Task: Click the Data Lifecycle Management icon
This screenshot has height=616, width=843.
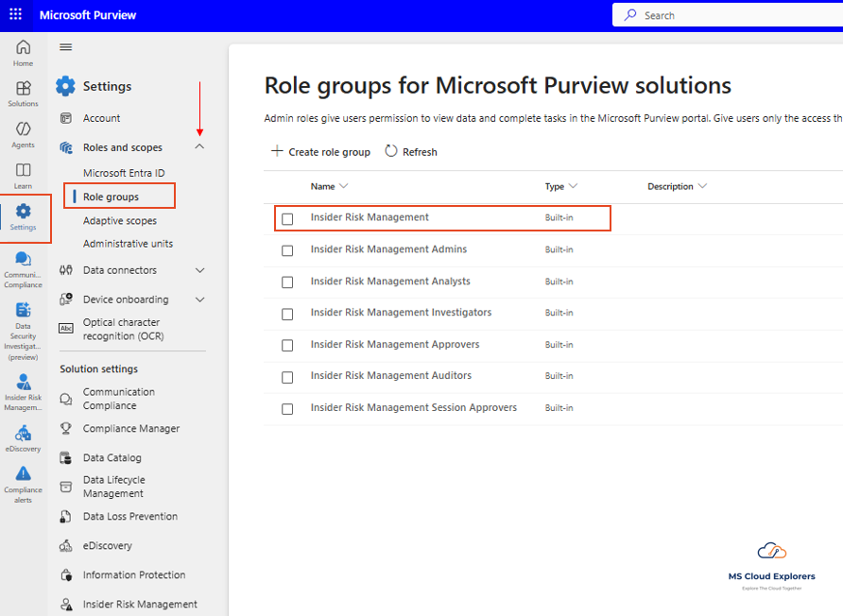Action: (x=65, y=487)
